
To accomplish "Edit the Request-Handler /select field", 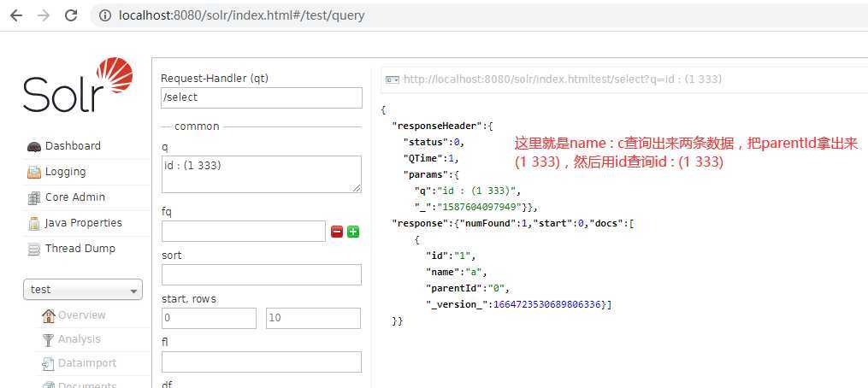I will 262,97.
